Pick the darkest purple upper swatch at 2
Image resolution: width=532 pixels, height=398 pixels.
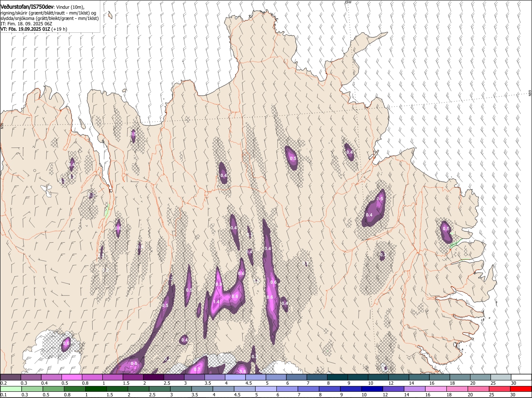pyautogui.click(x=153, y=377)
